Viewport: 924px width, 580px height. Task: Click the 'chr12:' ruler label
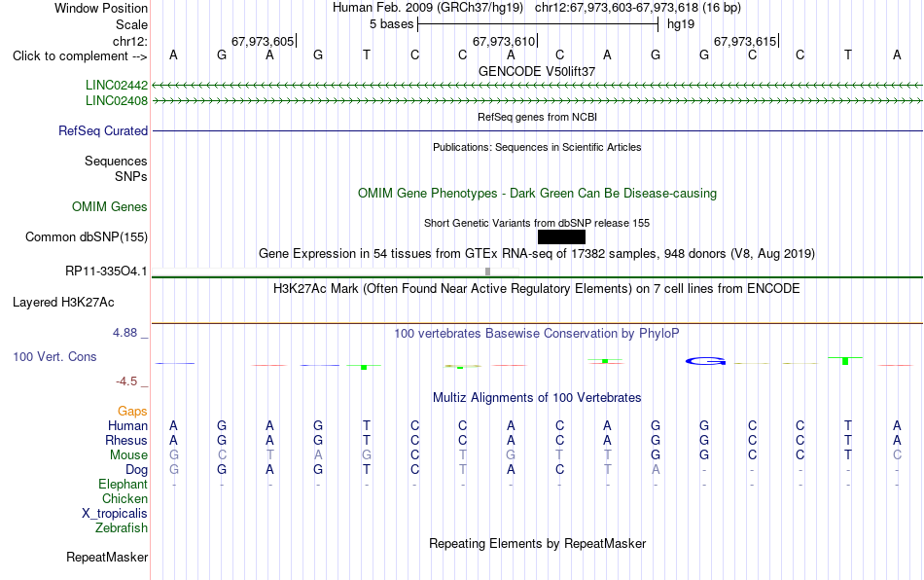[x=130, y=41]
